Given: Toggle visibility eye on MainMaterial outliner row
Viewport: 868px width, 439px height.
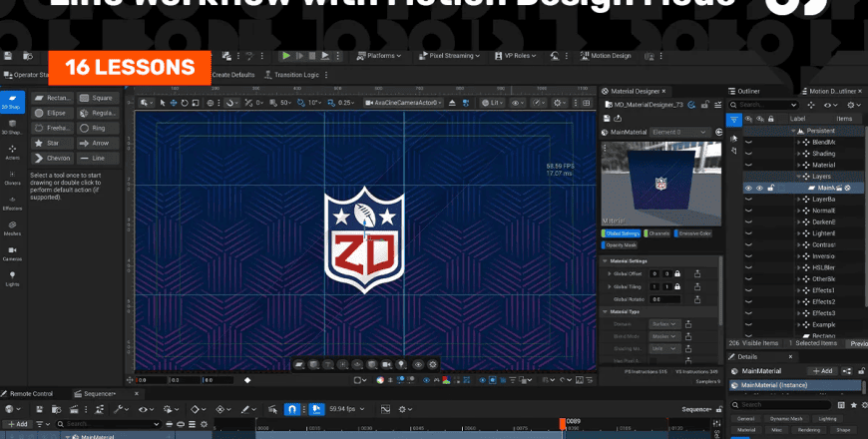Looking at the screenshot, I should (748, 189).
